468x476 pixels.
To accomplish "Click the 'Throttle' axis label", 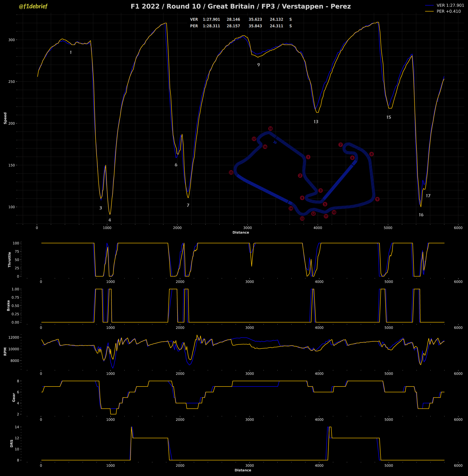I will [10, 259].
